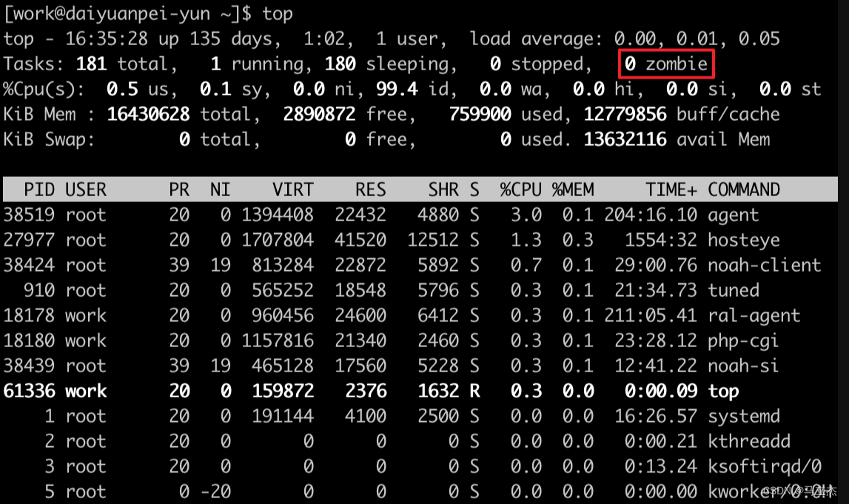Viewport: 849px width, 504px height.
Task: Select the COMMAND column header
Action: (x=744, y=189)
